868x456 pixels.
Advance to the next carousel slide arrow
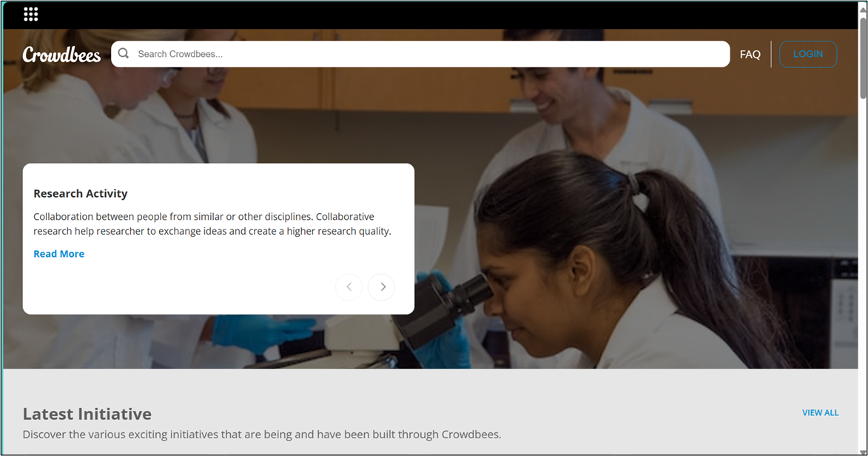coord(382,287)
